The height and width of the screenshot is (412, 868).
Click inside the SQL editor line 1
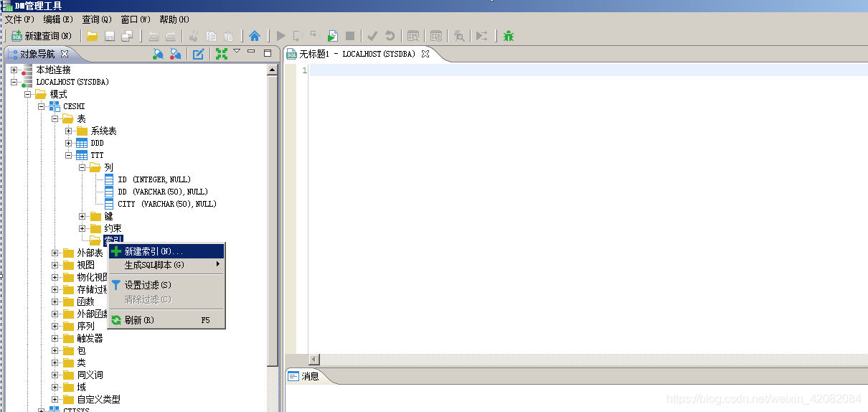coord(588,70)
